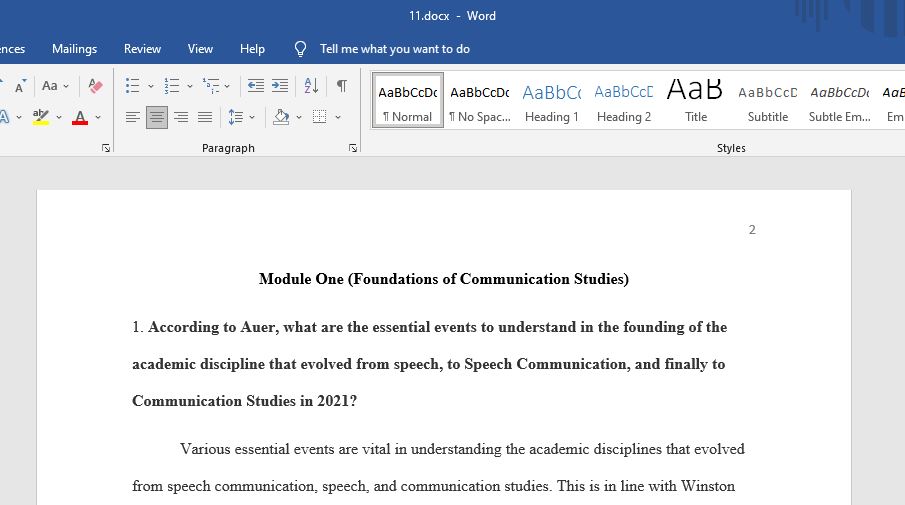This screenshot has height=505, width=905.
Task: Click the page number 2 in header
Action: 752,230
